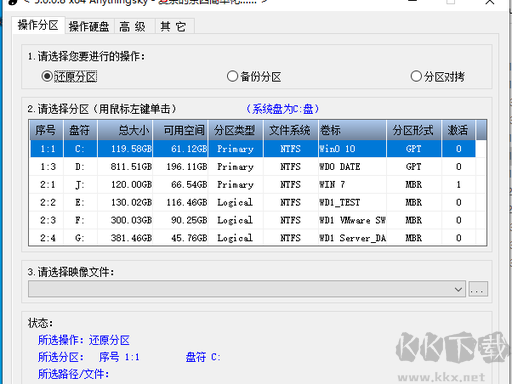Switch to the 操作分区 tab
The width and height of the screenshot is (512, 384).
(x=38, y=25)
